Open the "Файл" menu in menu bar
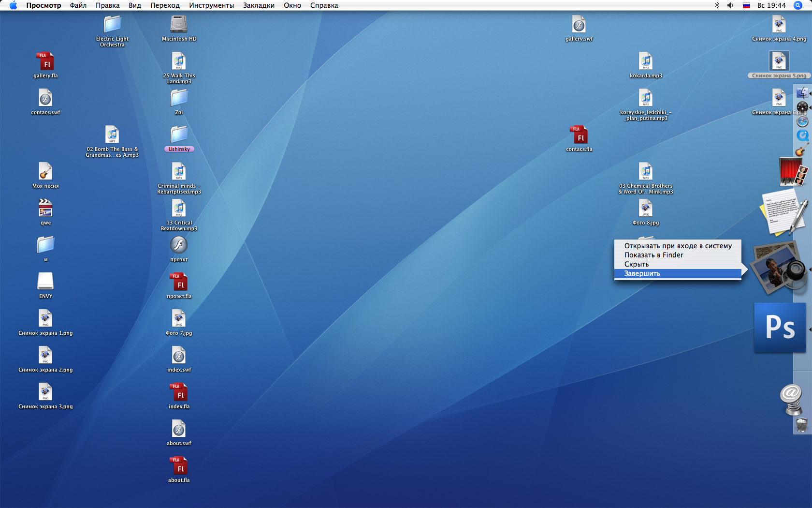812x508 pixels. pos(78,5)
